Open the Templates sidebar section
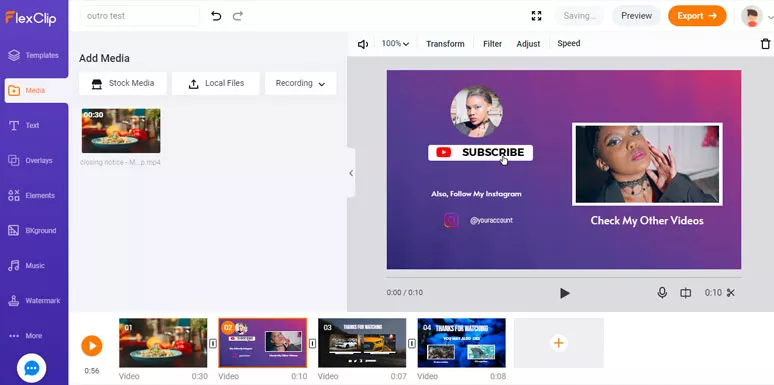Screen dimensions: 774x385 tap(34, 55)
